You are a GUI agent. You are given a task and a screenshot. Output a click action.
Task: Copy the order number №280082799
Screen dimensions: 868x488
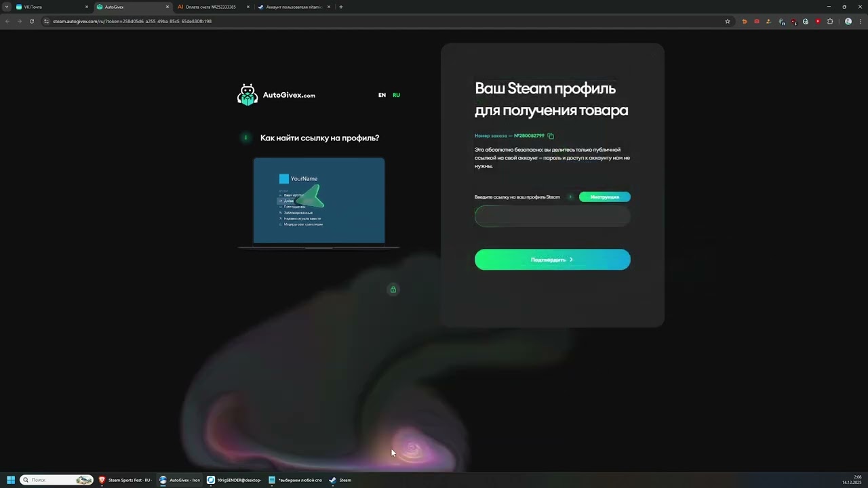pos(551,136)
